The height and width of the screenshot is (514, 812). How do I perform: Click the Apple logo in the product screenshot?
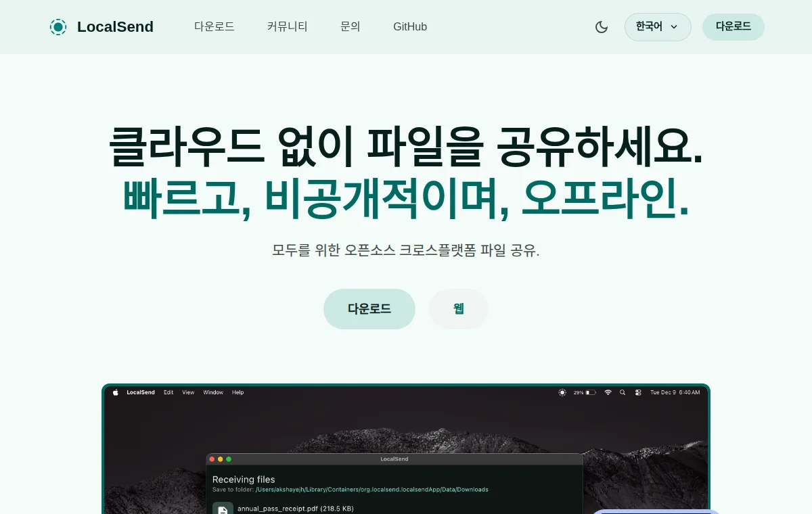point(115,392)
